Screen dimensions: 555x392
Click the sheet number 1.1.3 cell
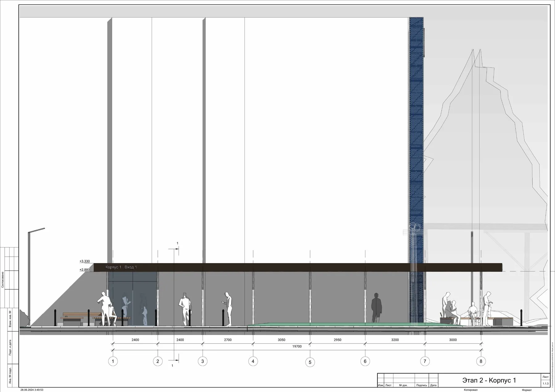point(545,384)
